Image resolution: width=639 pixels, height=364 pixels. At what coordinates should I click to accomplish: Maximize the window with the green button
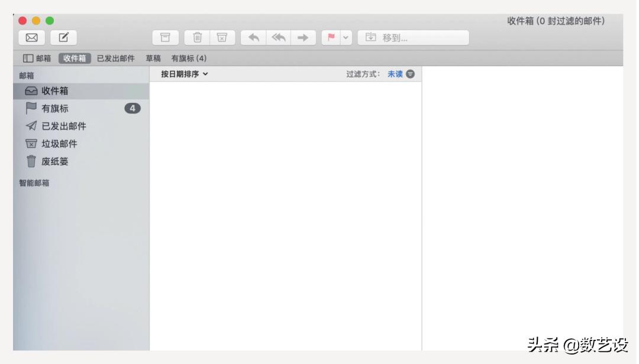pos(50,21)
